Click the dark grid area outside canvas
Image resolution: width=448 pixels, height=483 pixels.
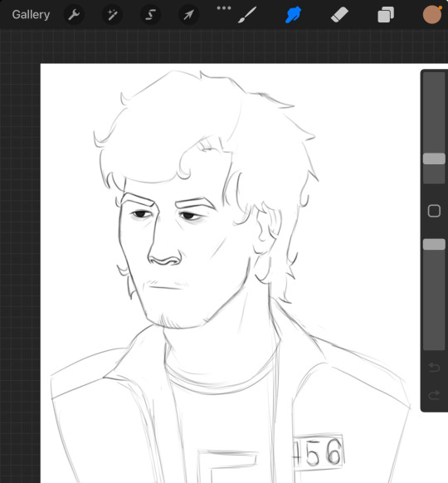tap(20, 246)
